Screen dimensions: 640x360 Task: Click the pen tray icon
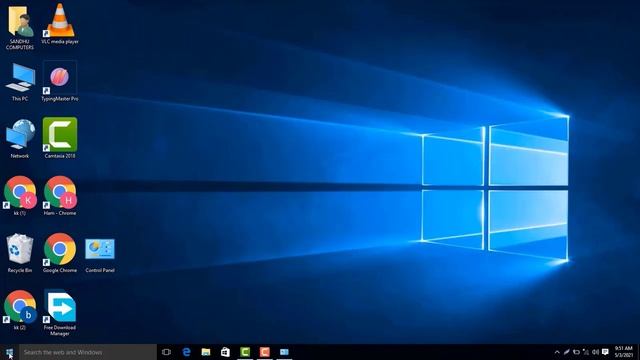coord(567,352)
